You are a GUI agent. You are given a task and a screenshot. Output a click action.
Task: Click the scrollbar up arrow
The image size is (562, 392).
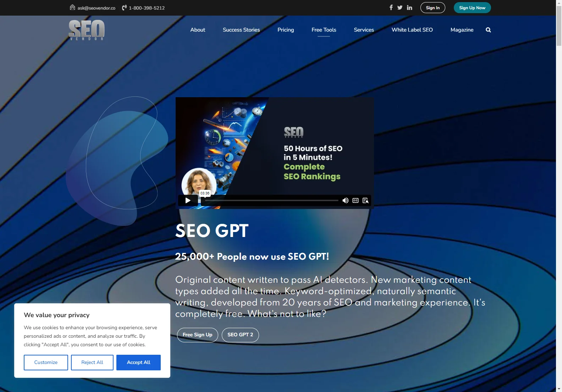point(559,3)
